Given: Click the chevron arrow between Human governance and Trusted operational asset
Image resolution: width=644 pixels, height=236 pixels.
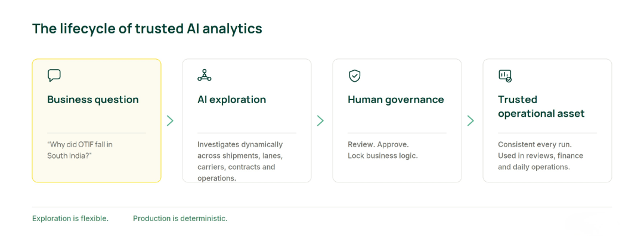Looking at the screenshot, I should 470,120.
